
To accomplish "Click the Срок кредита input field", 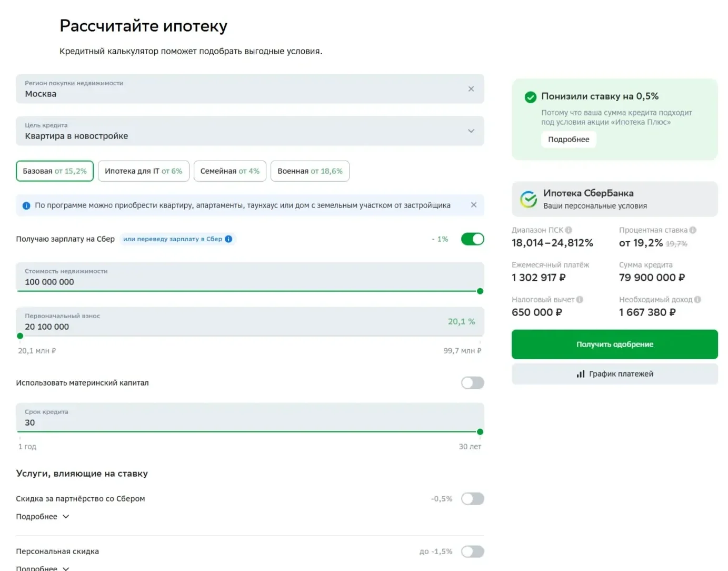I will 250,418.
